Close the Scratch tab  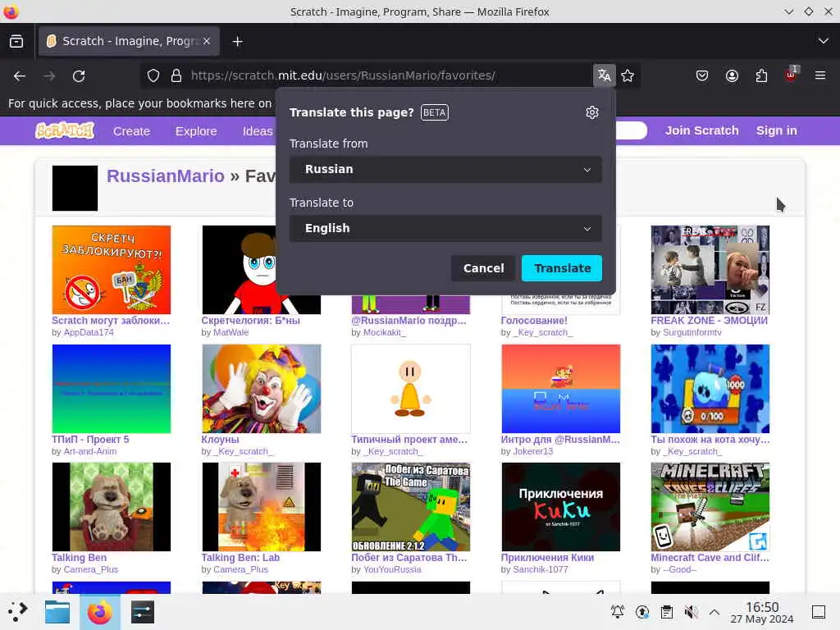207,41
